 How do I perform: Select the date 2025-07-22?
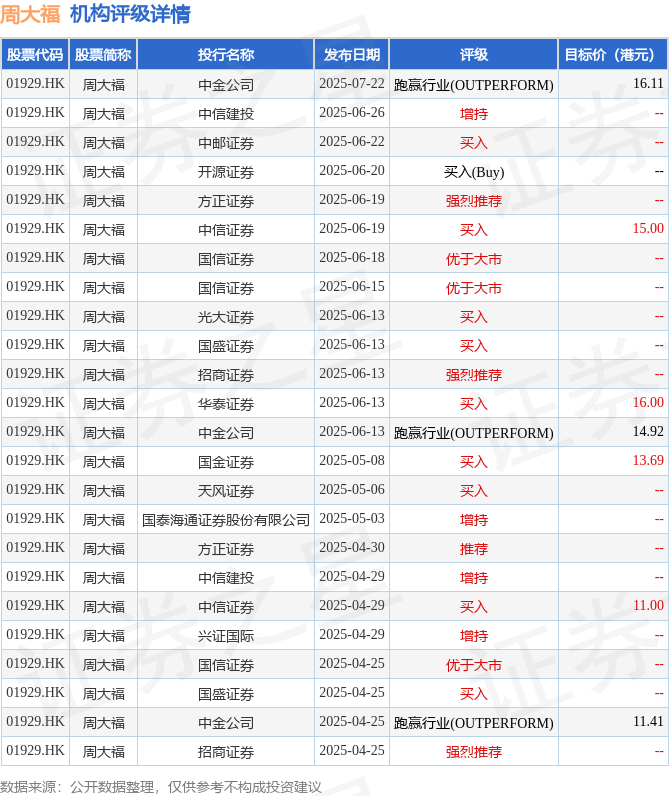(x=352, y=83)
